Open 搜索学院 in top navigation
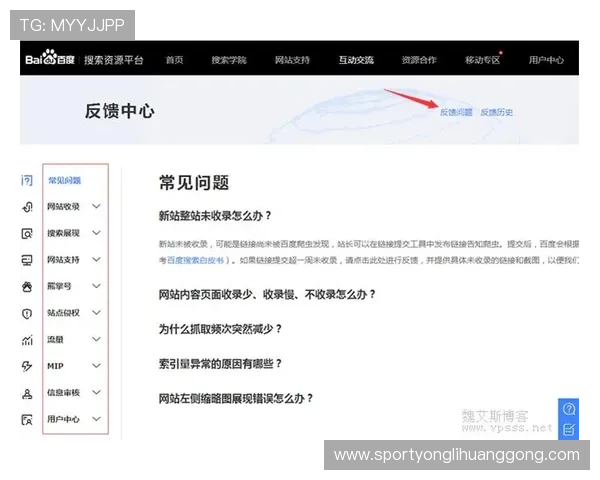Viewport: 600px width, 480px height. 229,60
